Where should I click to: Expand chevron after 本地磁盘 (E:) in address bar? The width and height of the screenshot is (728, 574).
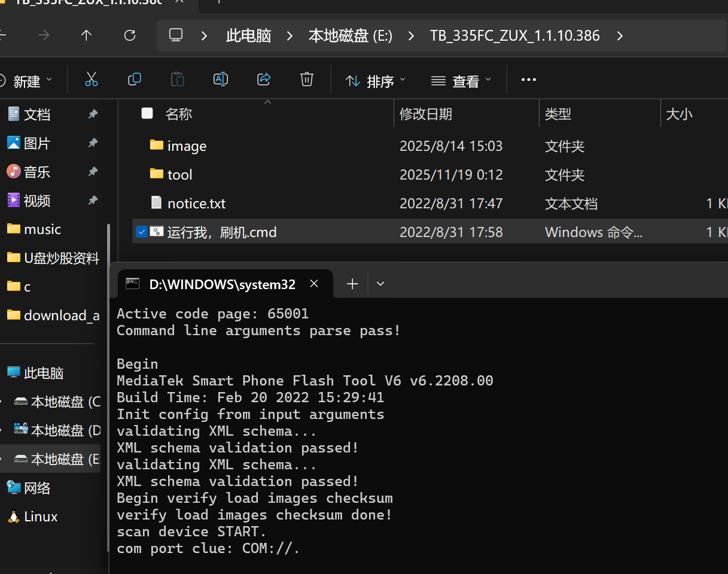411,36
